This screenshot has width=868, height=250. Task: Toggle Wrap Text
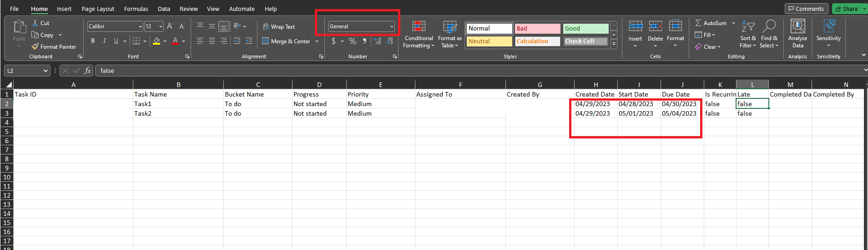[279, 27]
